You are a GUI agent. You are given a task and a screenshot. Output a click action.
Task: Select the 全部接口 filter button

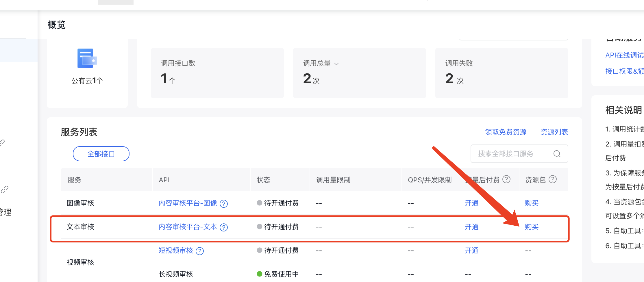tap(101, 154)
